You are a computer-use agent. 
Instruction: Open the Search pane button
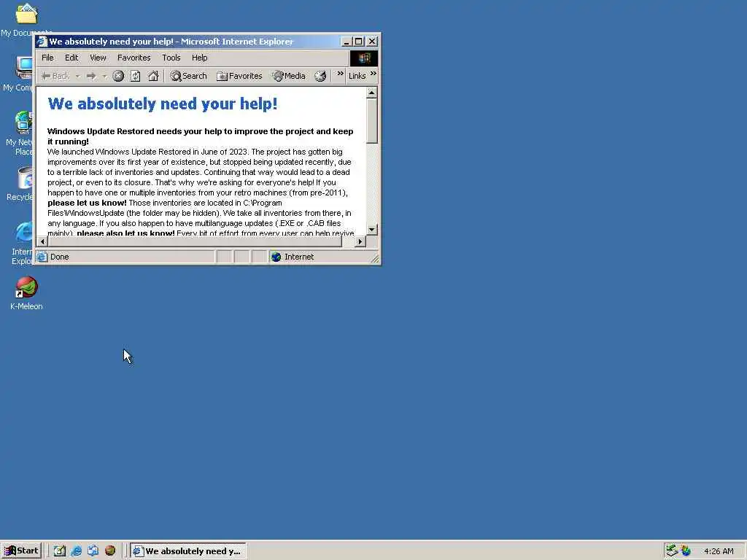pyautogui.click(x=189, y=76)
